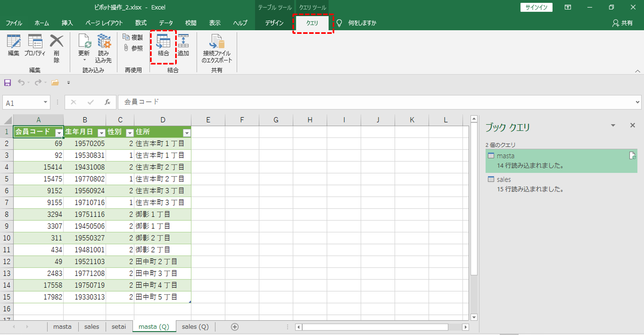Open the 住所 column filter dropdown
Viewport: 644px width, 335px height.
point(186,133)
